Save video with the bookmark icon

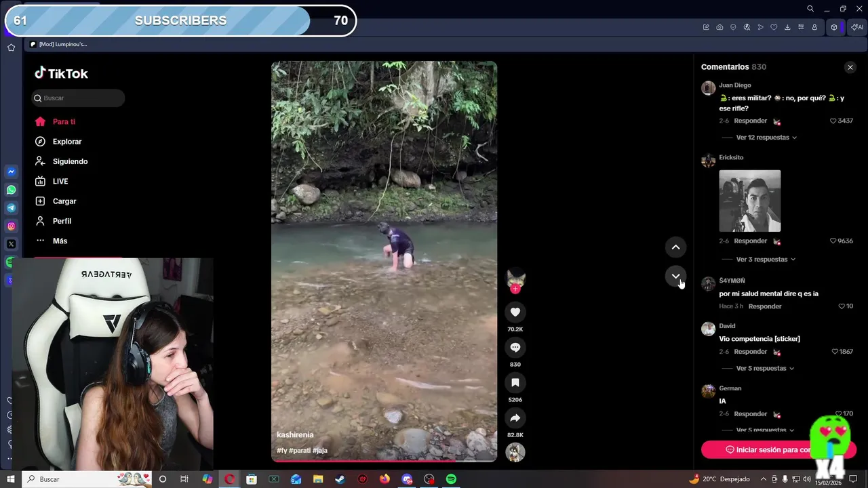point(515,382)
